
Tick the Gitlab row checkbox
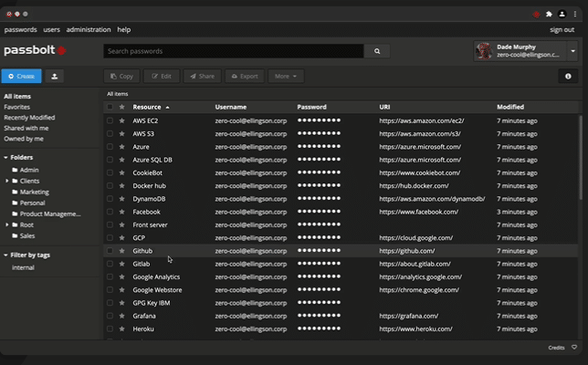click(110, 264)
